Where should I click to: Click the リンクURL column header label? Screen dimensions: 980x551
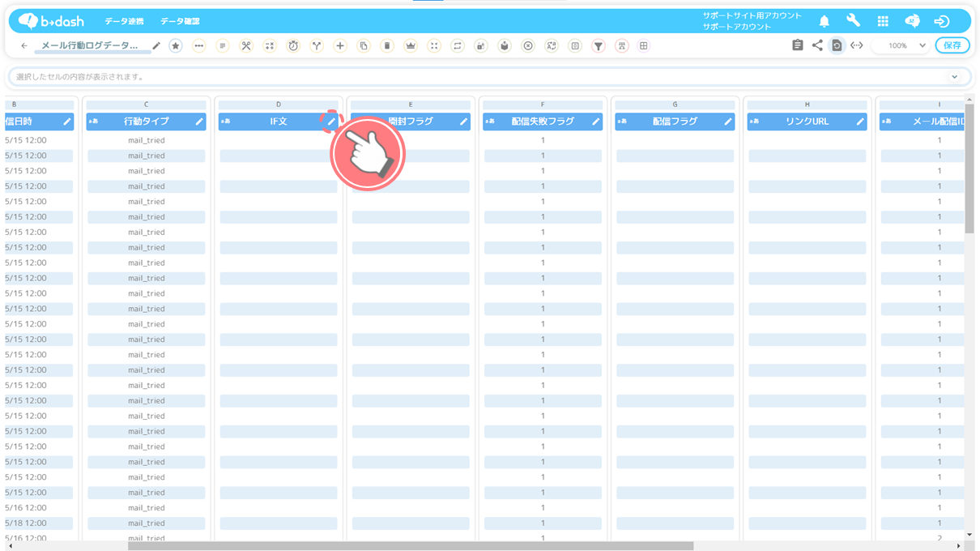click(x=807, y=122)
